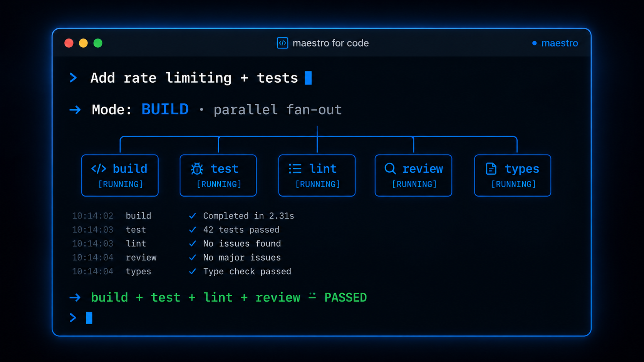Click the RUNNING status in build card
This screenshot has width=644, height=362.
(x=121, y=184)
